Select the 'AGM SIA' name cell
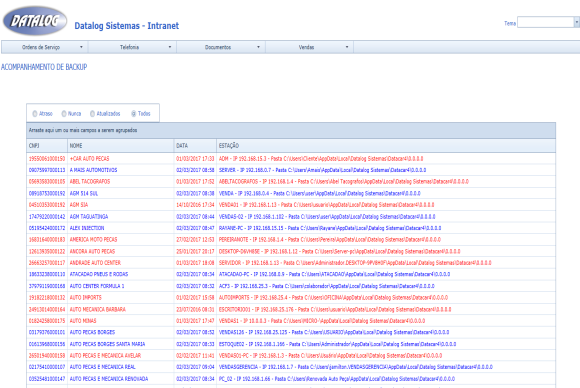This screenshot has width=580, height=388. (x=121, y=205)
